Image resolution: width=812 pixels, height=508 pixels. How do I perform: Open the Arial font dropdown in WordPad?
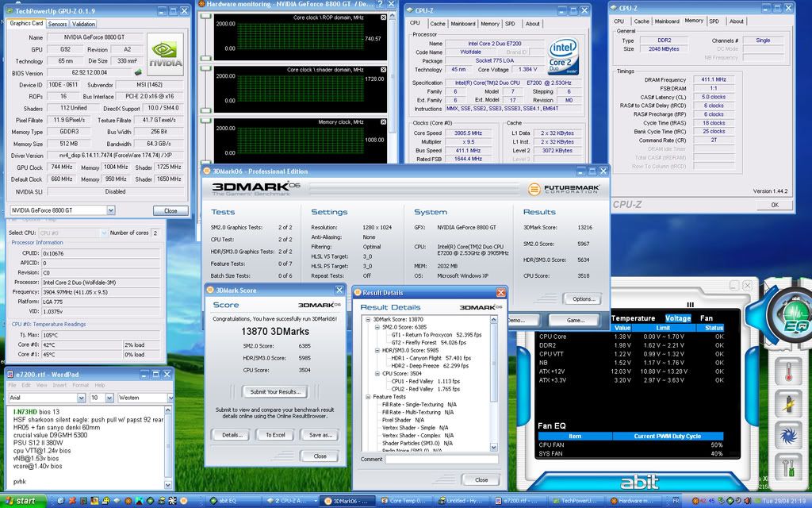point(79,397)
